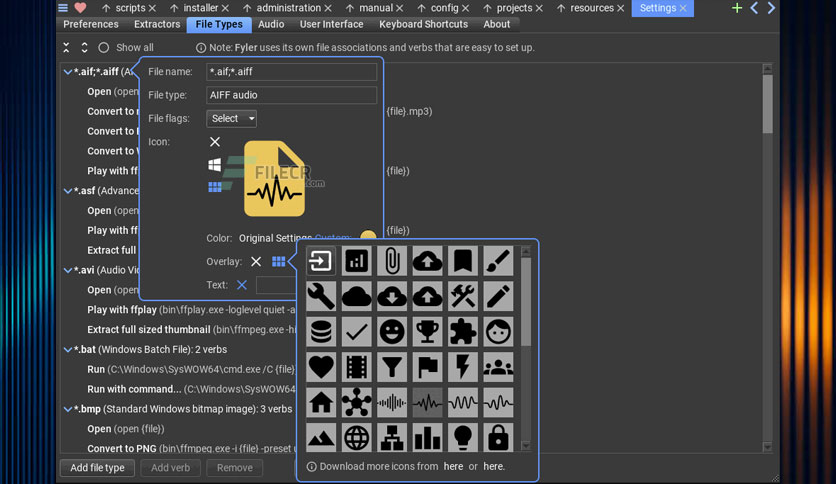Click the yellow custom color swatch
This screenshot has width=836, height=484.
coord(368,236)
